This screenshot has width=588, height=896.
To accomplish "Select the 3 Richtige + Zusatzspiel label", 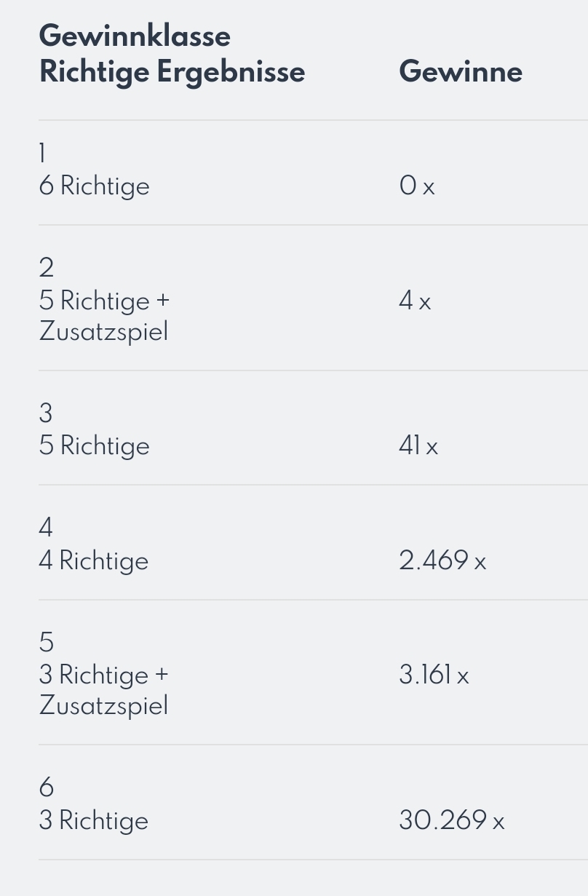I will (103, 690).
